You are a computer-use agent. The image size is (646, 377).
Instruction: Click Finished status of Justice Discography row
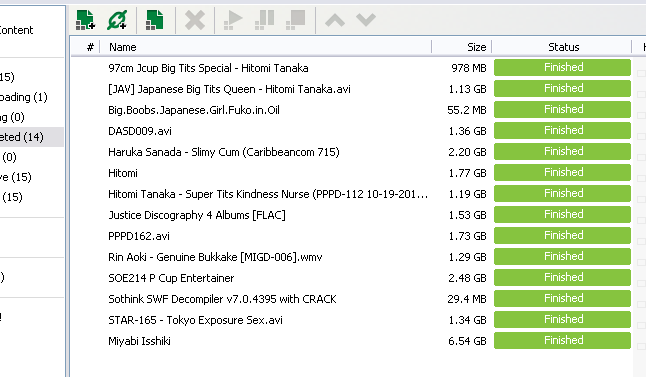(x=562, y=215)
